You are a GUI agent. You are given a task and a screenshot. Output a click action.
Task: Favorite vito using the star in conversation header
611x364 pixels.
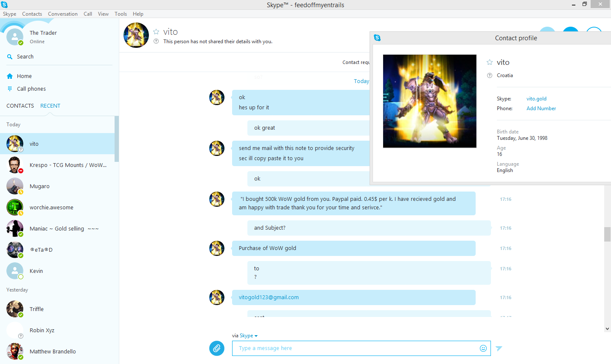click(156, 32)
